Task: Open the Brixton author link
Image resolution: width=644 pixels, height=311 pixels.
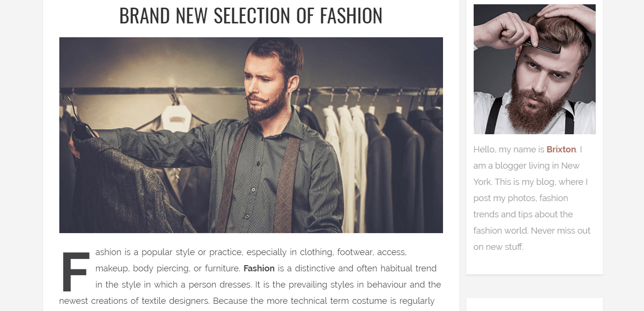Action: pyautogui.click(x=561, y=150)
